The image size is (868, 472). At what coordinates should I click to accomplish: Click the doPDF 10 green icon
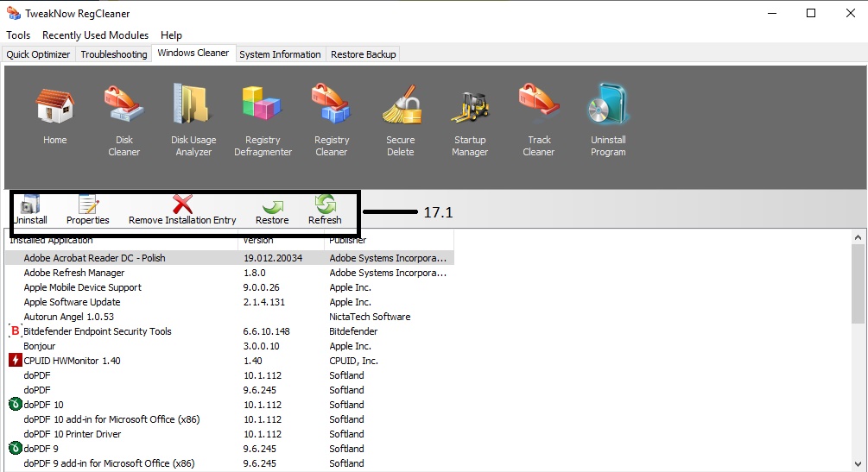pos(15,405)
